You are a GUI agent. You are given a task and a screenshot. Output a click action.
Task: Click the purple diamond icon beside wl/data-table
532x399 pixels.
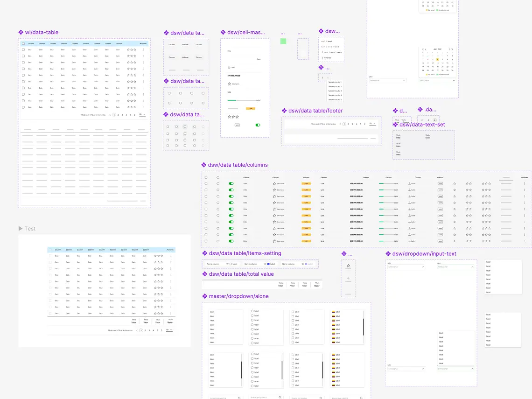(21, 32)
